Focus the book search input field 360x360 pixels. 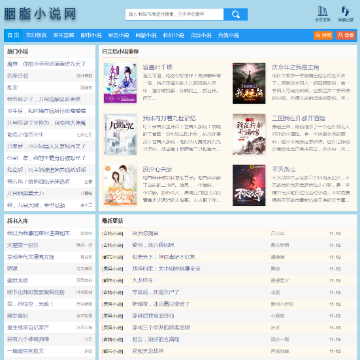tap(174, 14)
